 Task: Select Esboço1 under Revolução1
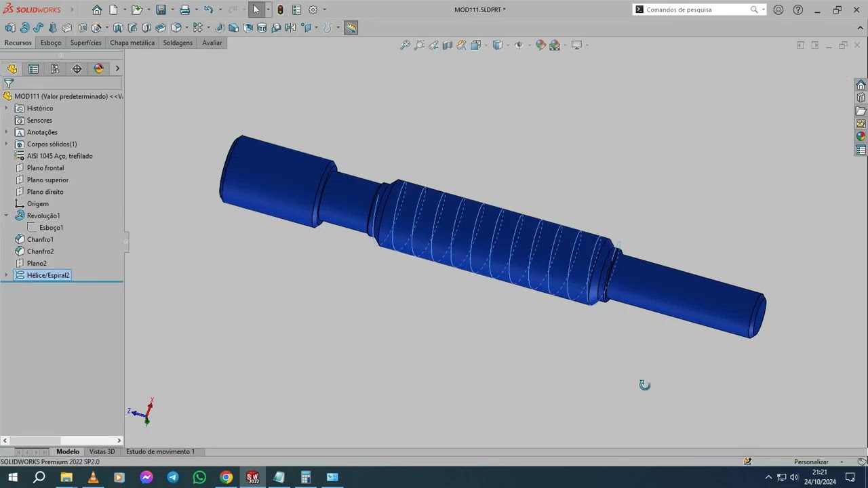tap(51, 228)
